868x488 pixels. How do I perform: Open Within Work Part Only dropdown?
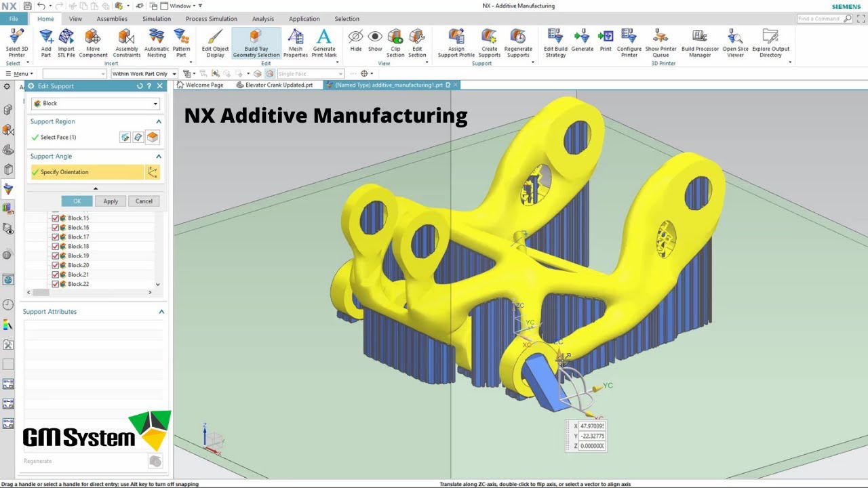click(144, 74)
